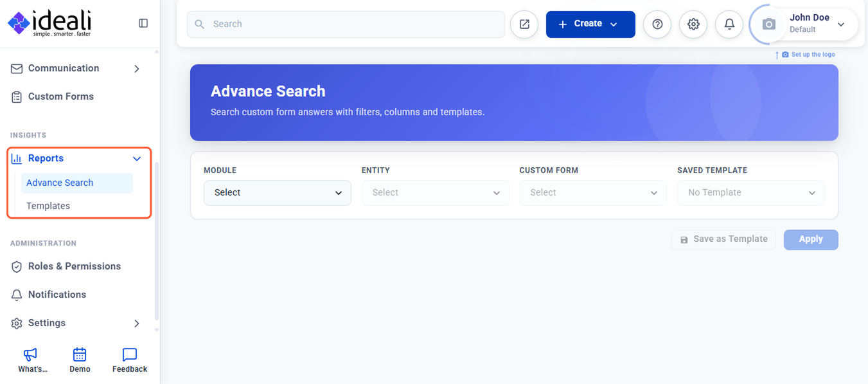Open the John Doe account dropdown
868x384 pixels.
tap(841, 24)
